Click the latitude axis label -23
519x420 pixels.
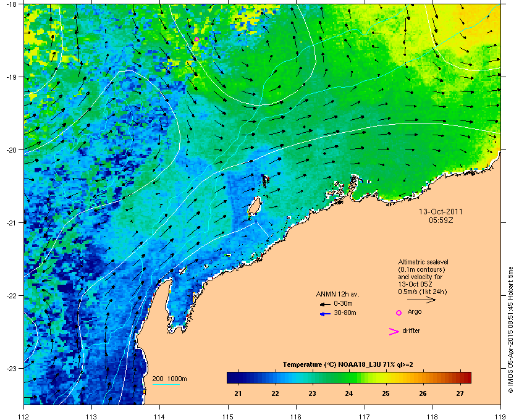(12, 368)
